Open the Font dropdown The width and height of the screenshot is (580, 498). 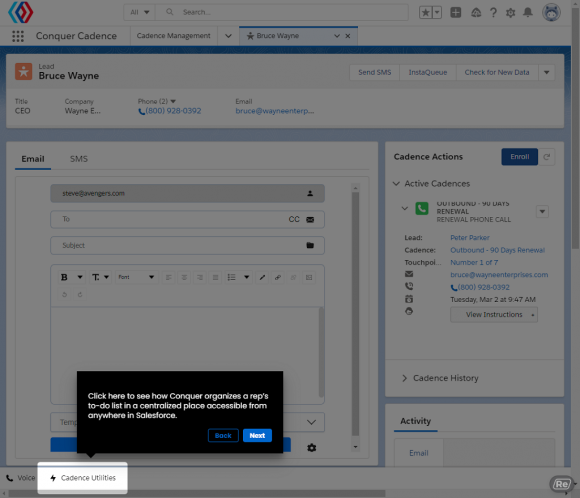click(x=136, y=277)
